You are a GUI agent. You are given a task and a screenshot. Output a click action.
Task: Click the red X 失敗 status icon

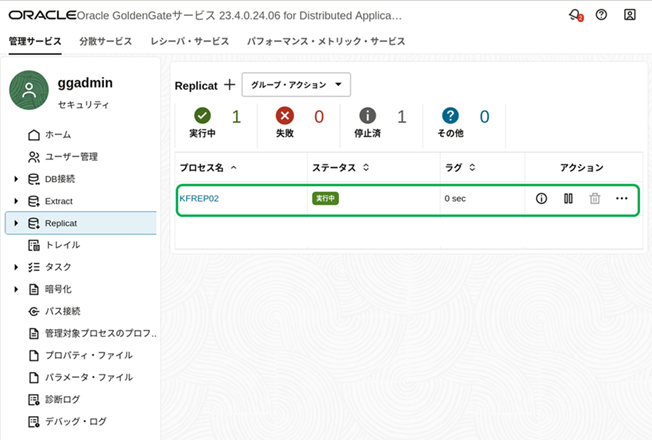285,116
